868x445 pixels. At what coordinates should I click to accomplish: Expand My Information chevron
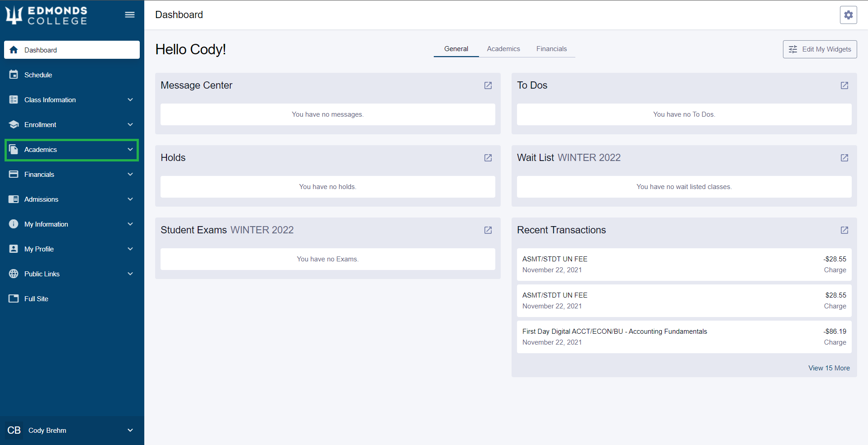pyautogui.click(x=130, y=224)
